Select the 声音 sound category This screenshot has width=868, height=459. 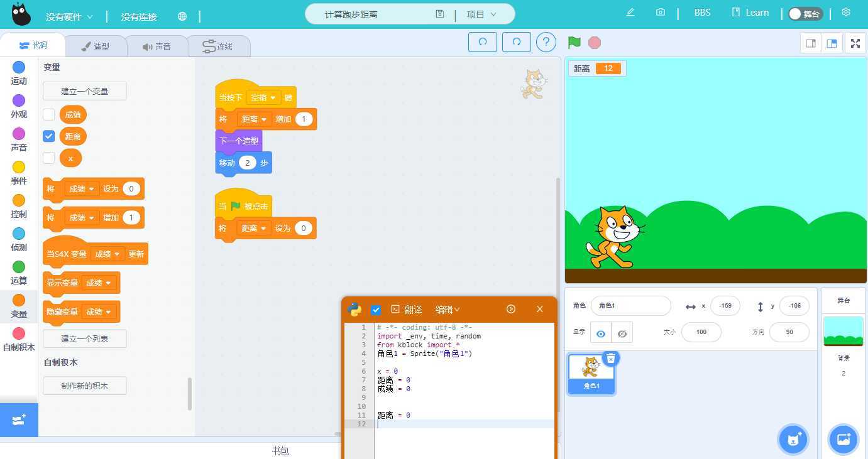click(x=19, y=139)
